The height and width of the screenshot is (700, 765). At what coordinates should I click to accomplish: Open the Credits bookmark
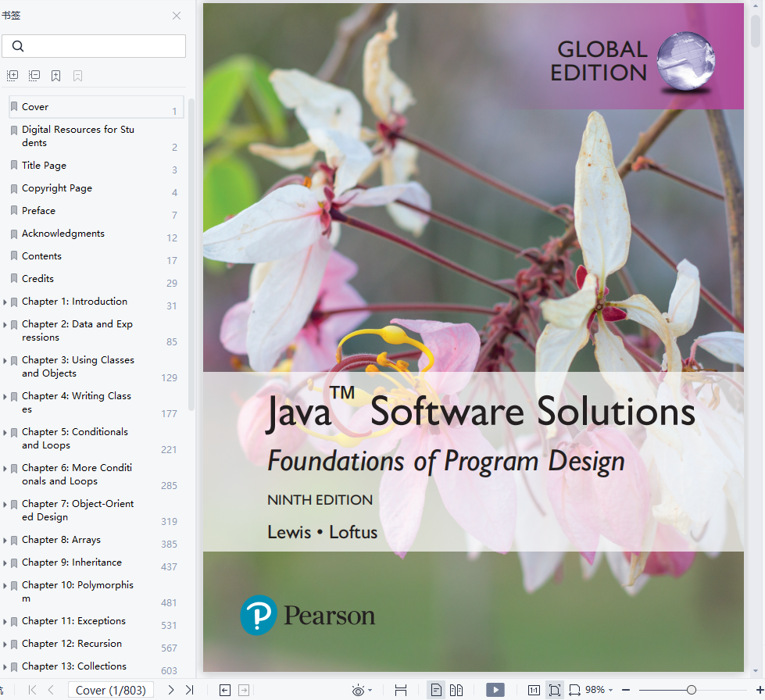(96, 279)
